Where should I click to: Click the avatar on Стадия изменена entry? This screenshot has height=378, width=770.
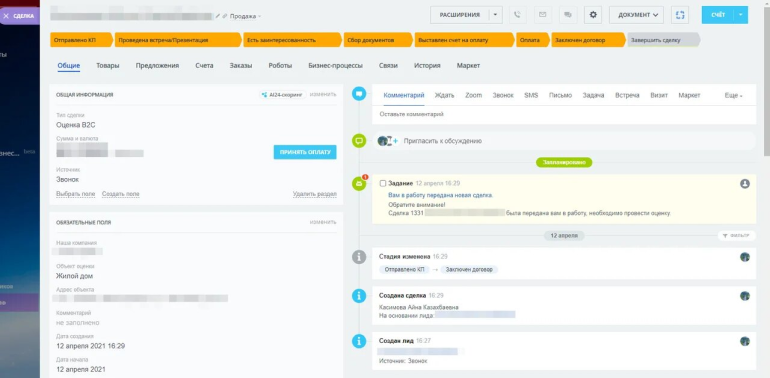coord(745,257)
